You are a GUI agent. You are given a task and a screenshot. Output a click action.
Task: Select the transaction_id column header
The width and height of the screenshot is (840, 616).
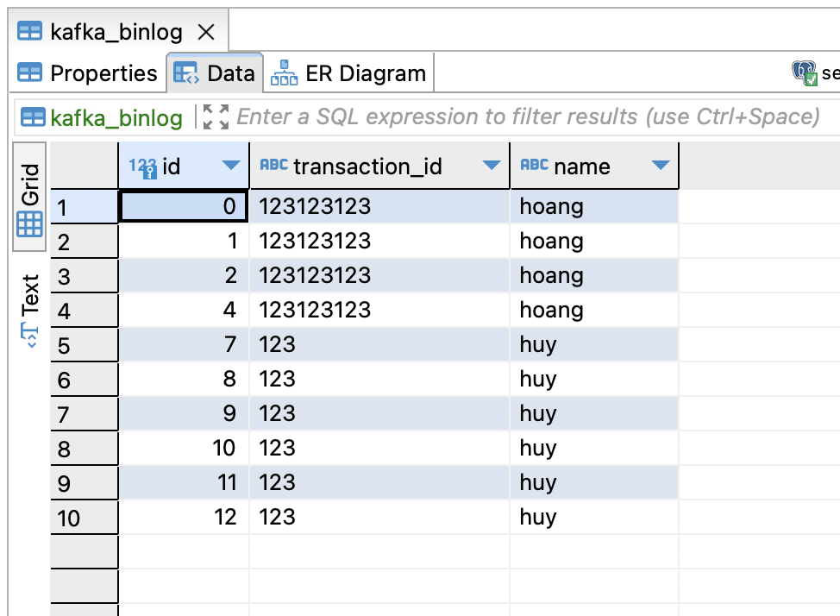pyautogui.click(x=379, y=167)
